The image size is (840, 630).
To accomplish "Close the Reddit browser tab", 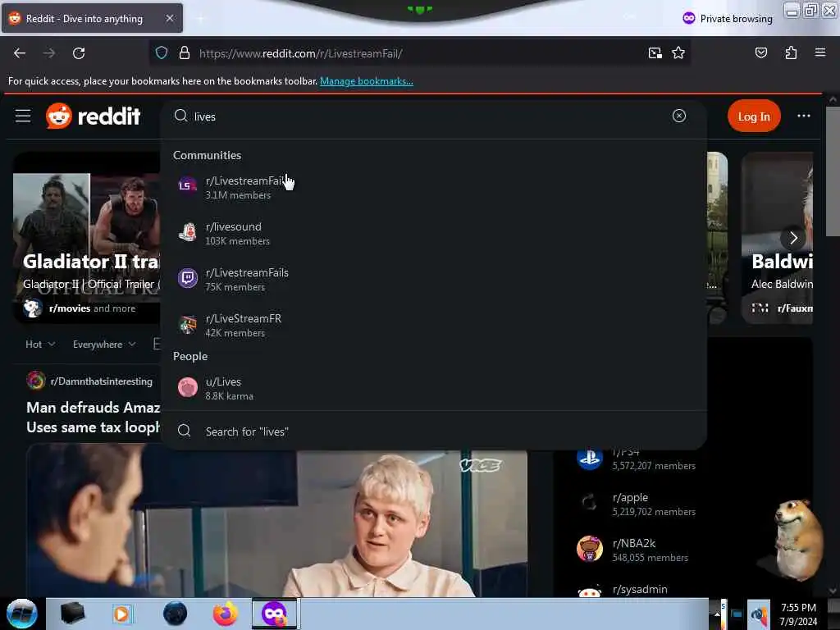I will [x=169, y=18].
